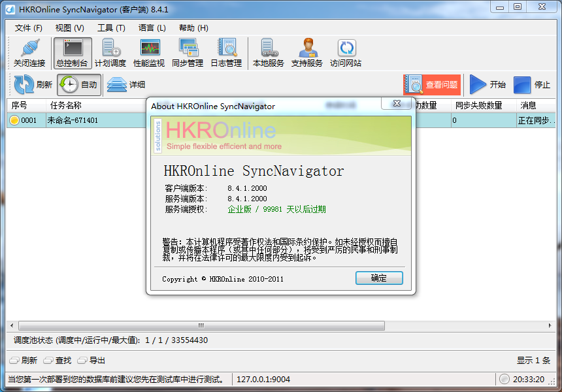Click the bottom 导出 link

[x=91, y=361]
